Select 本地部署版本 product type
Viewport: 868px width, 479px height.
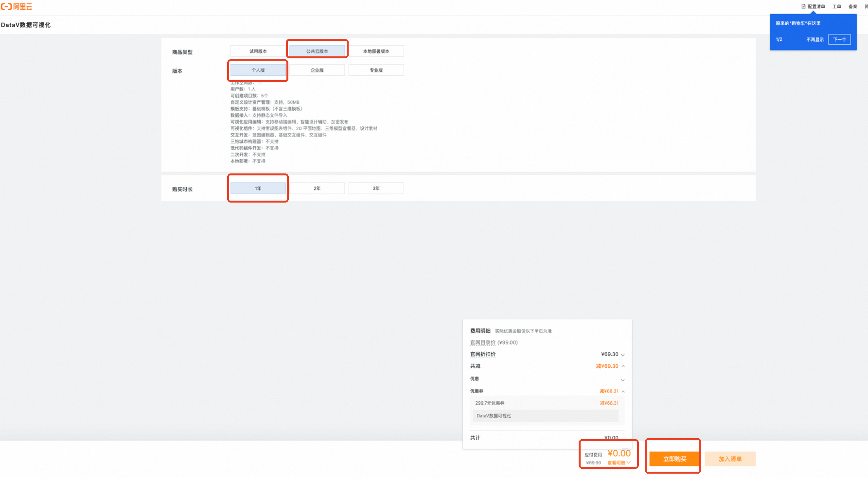coord(376,51)
